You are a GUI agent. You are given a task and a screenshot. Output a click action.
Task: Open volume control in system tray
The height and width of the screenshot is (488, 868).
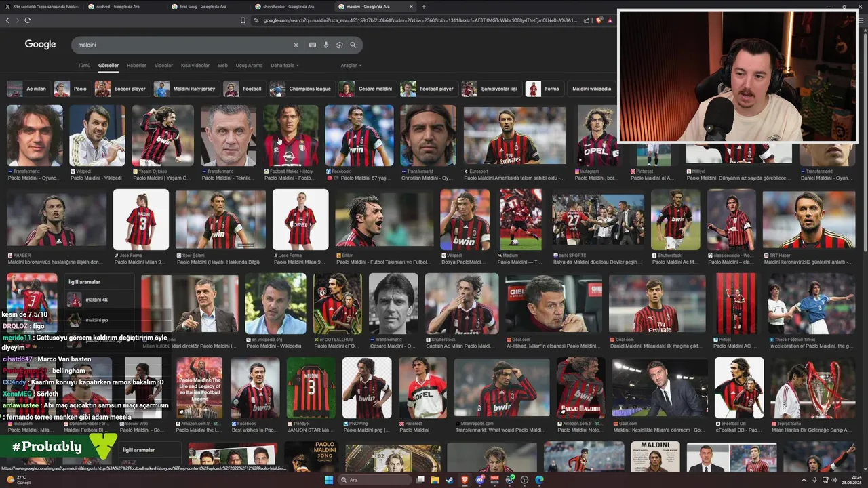pos(833,480)
